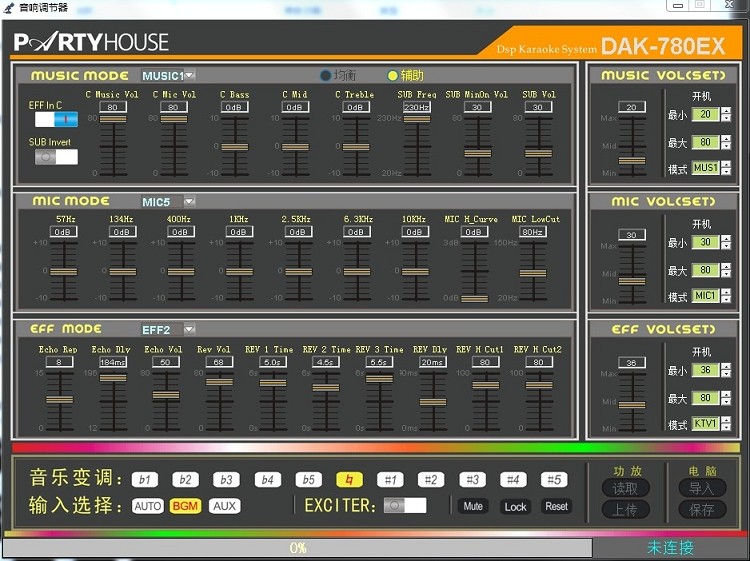Click the 导入 computer import button
This screenshot has width=750, height=561.
(x=702, y=488)
